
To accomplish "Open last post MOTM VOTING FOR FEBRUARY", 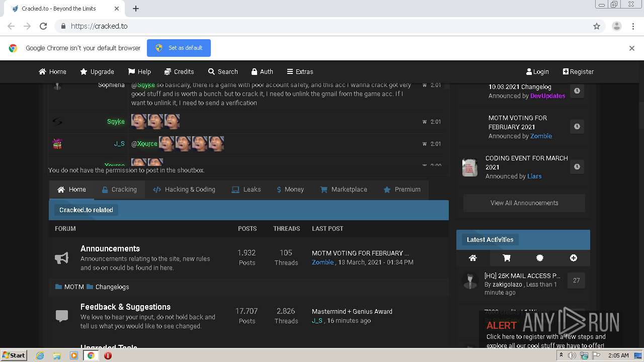I will (x=360, y=253).
